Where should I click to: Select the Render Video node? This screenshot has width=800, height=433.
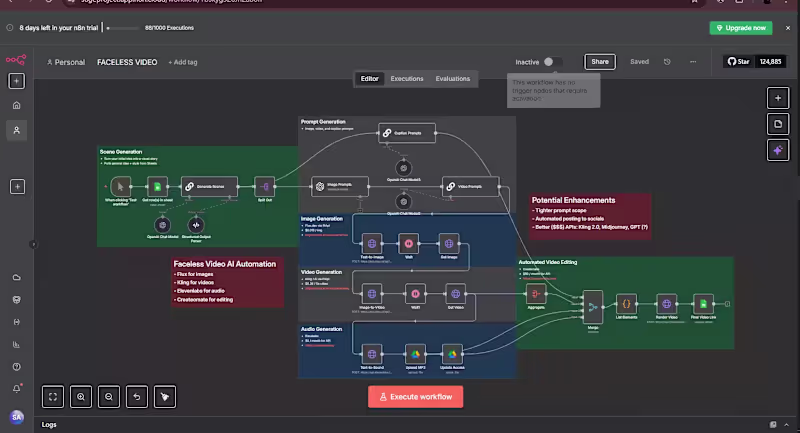click(x=666, y=304)
